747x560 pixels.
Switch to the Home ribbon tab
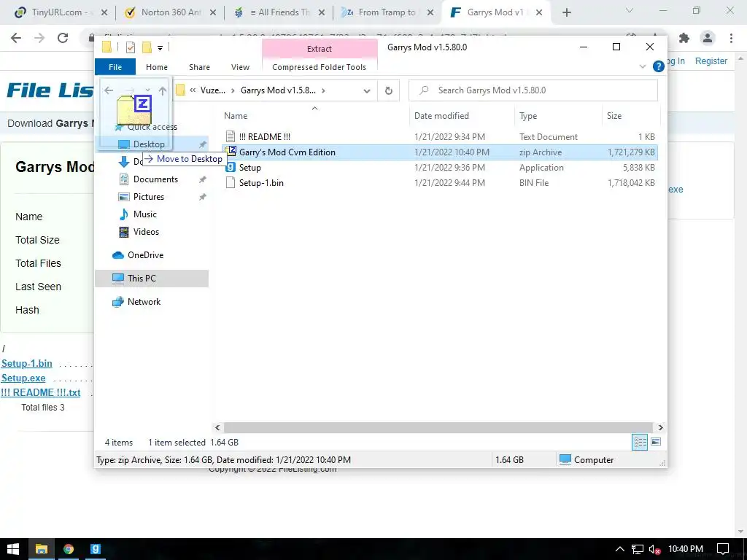coord(157,67)
